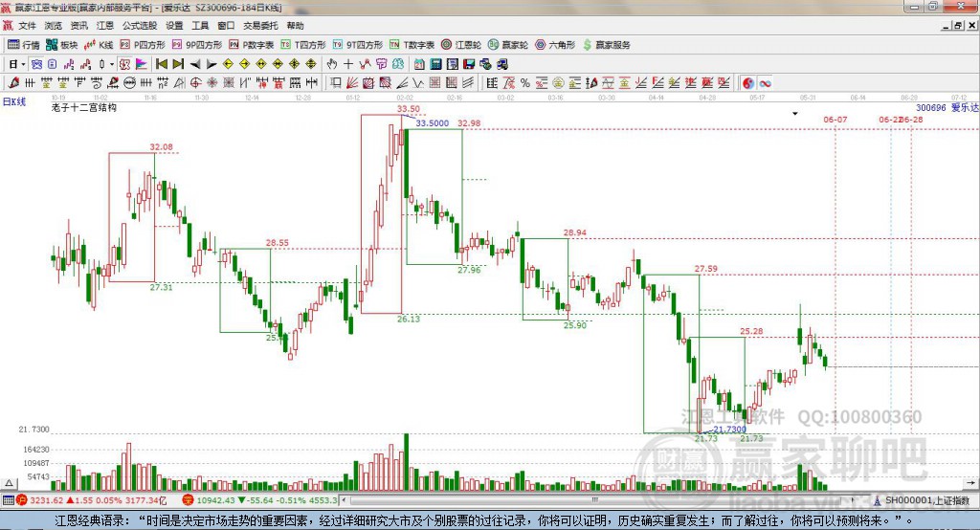
Task: Open the 浏览 menu
Action: pyautogui.click(x=54, y=26)
